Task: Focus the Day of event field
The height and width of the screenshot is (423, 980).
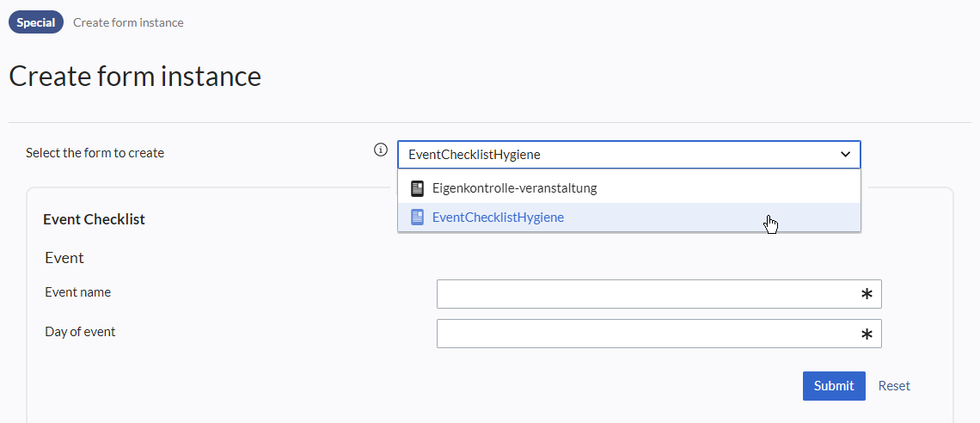Action: [x=658, y=334]
